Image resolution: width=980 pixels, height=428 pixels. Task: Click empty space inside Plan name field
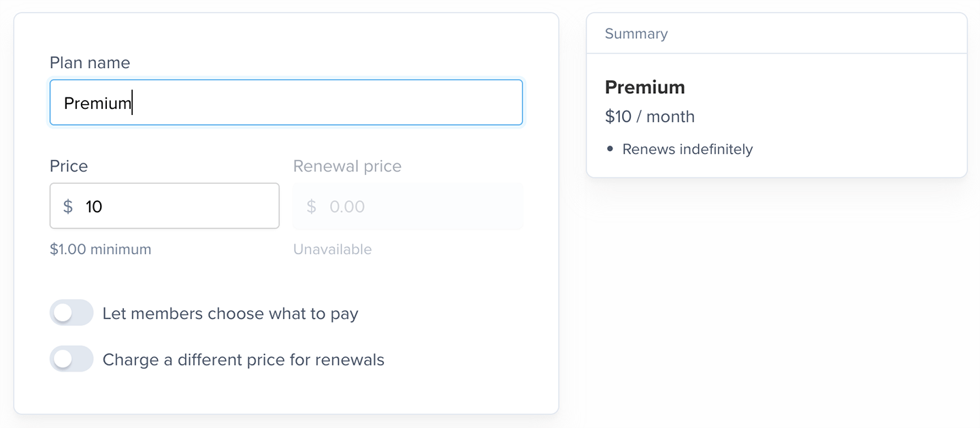tap(327, 103)
